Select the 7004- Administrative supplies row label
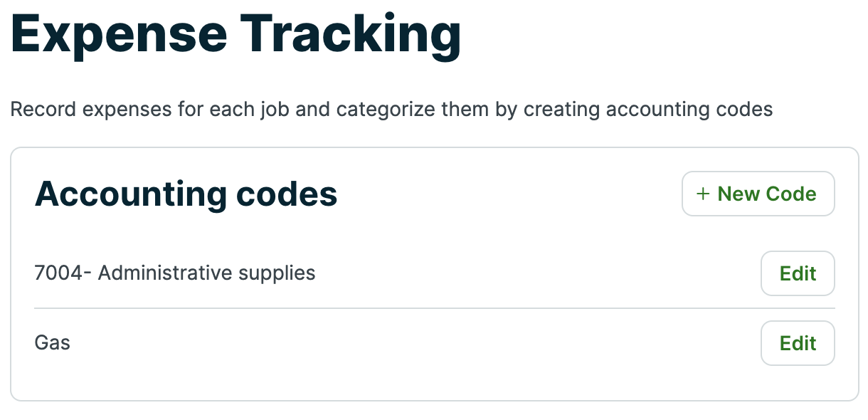868x420 pixels. tap(175, 273)
